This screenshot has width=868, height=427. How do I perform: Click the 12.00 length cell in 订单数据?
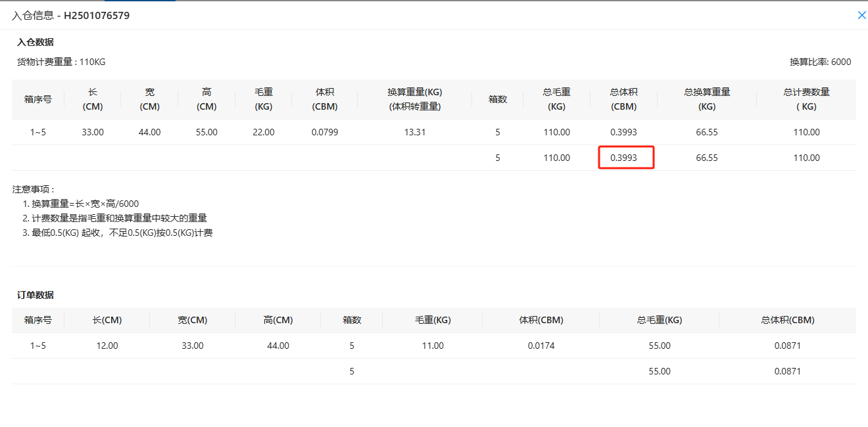(107, 346)
